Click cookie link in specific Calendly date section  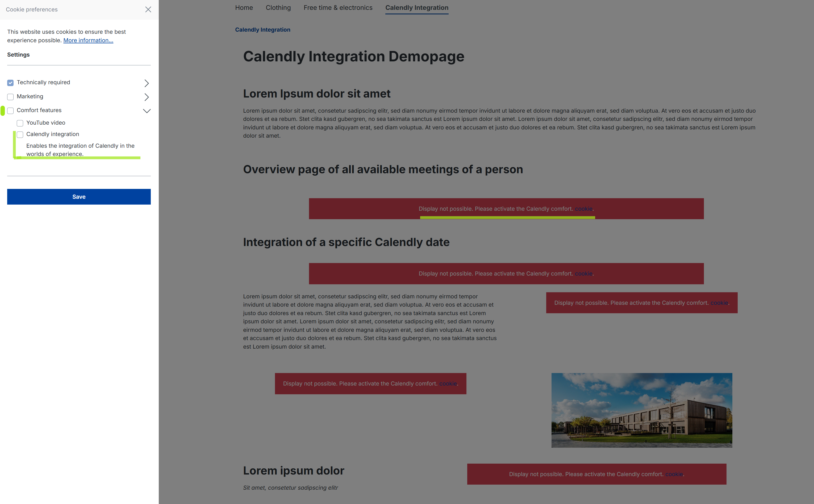coord(584,273)
